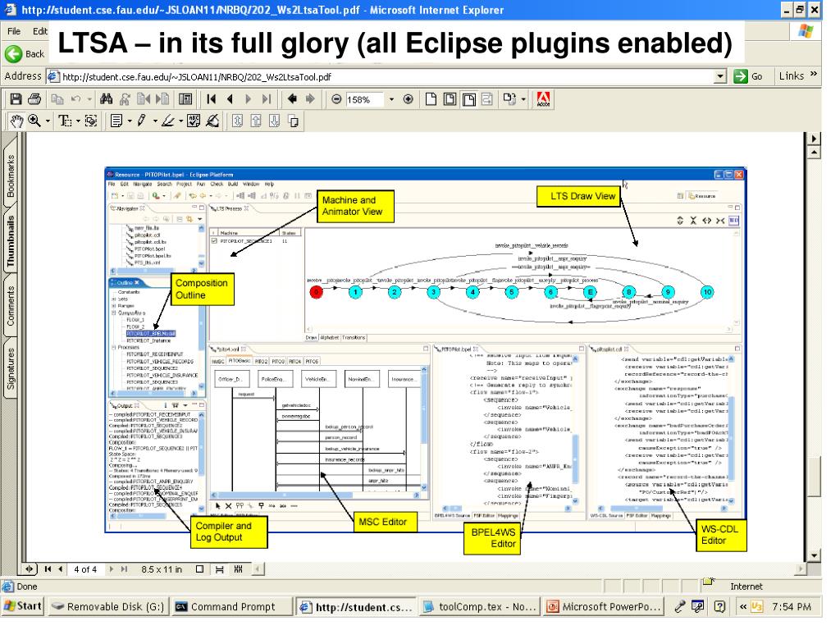Open the undo history dropdown arrow
Viewport: 840px width, 630px height.
pyautogui.click(x=89, y=99)
